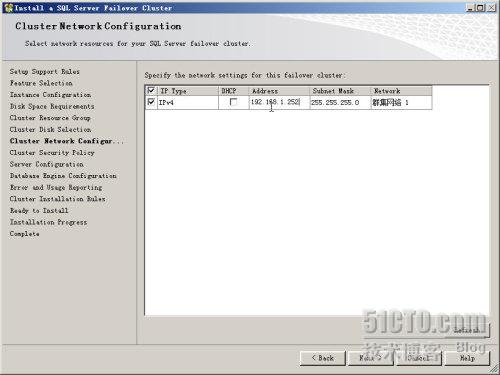
Task: Click the IPv4 cell in the IP Type column
Action: tap(187, 102)
